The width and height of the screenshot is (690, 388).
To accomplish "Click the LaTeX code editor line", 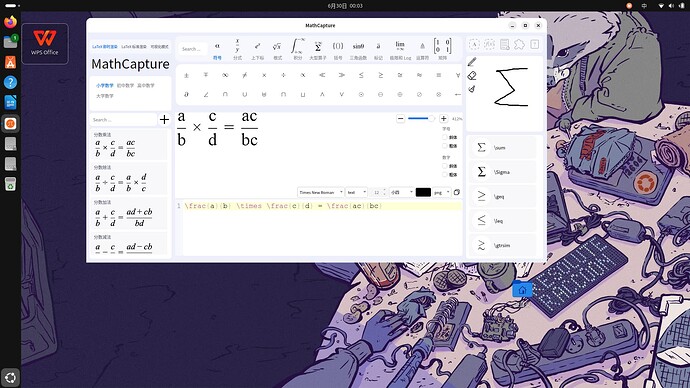I will coord(323,206).
